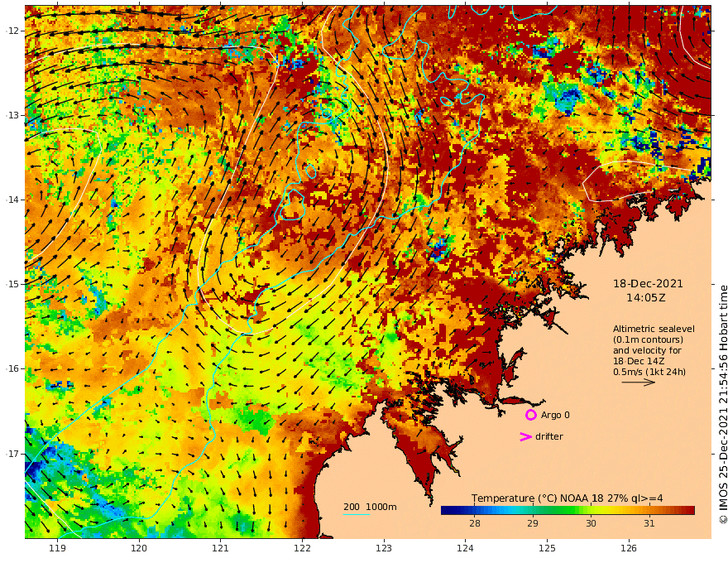Click the '200 1000m' depth contour label

[370, 507]
